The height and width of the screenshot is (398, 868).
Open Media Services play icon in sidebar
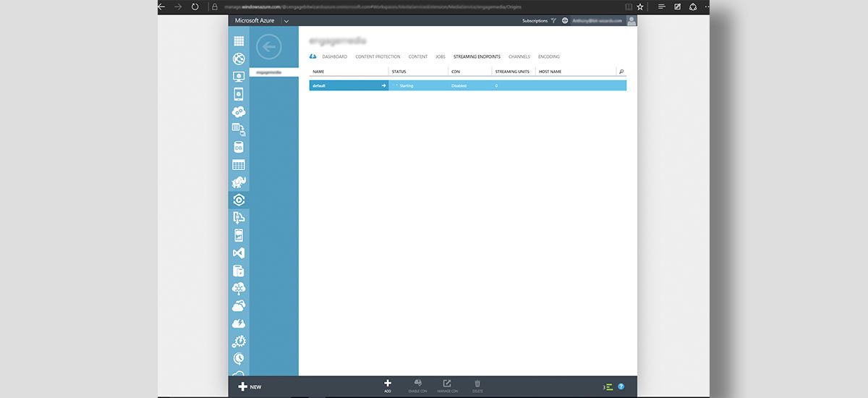pos(239,200)
